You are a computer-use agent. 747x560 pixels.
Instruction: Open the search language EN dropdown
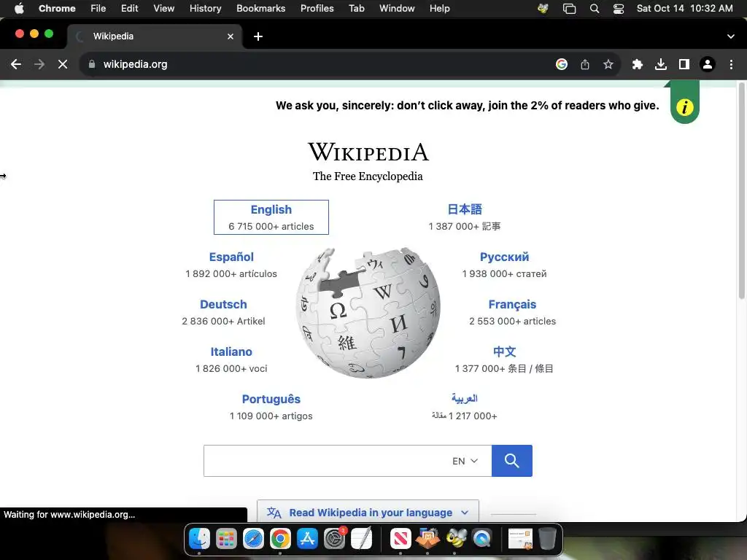[x=465, y=461]
